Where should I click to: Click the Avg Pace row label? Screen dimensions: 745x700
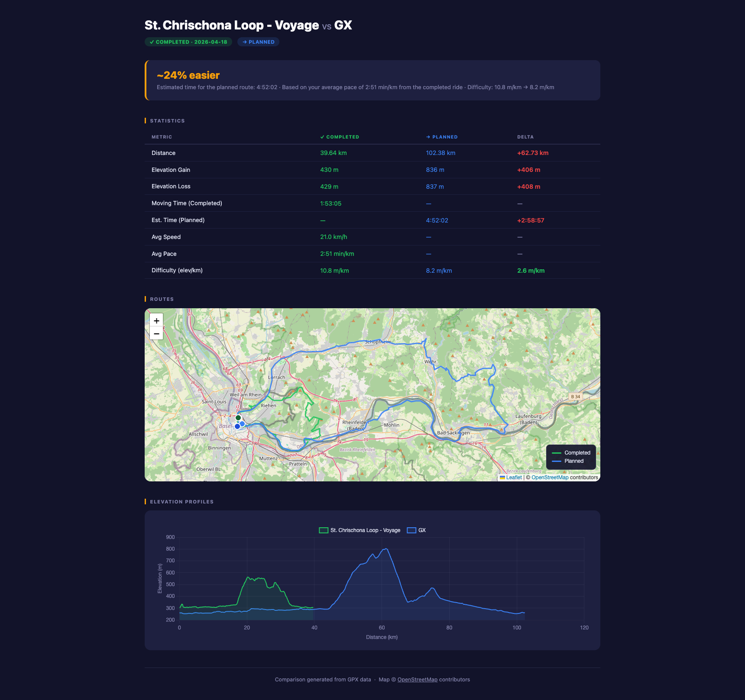164,254
